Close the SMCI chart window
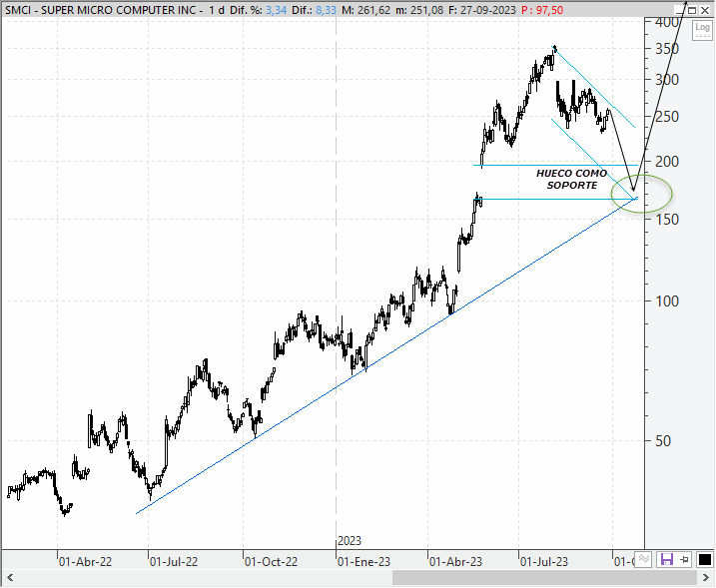The height and width of the screenshot is (588, 716). pos(705,10)
